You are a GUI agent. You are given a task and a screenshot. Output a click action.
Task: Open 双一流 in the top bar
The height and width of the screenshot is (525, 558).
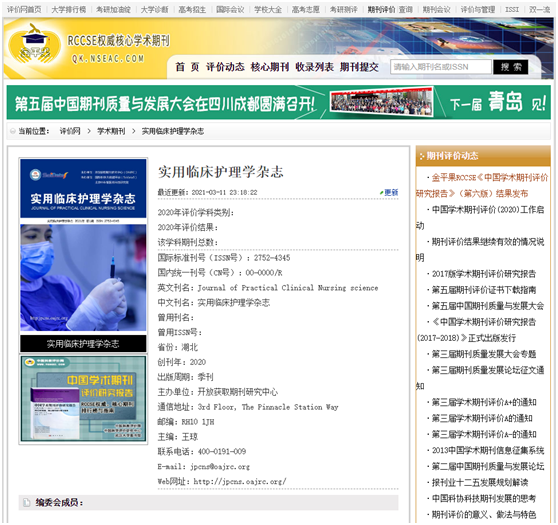pos(539,10)
